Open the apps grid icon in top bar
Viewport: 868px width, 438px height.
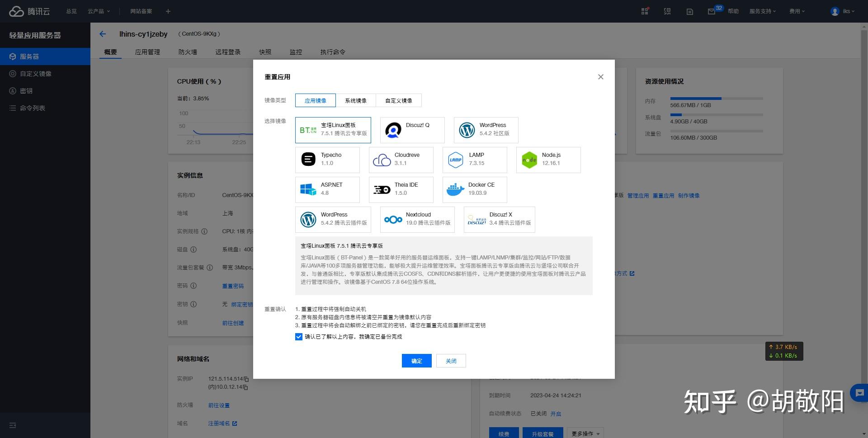(x=645, y=11)
